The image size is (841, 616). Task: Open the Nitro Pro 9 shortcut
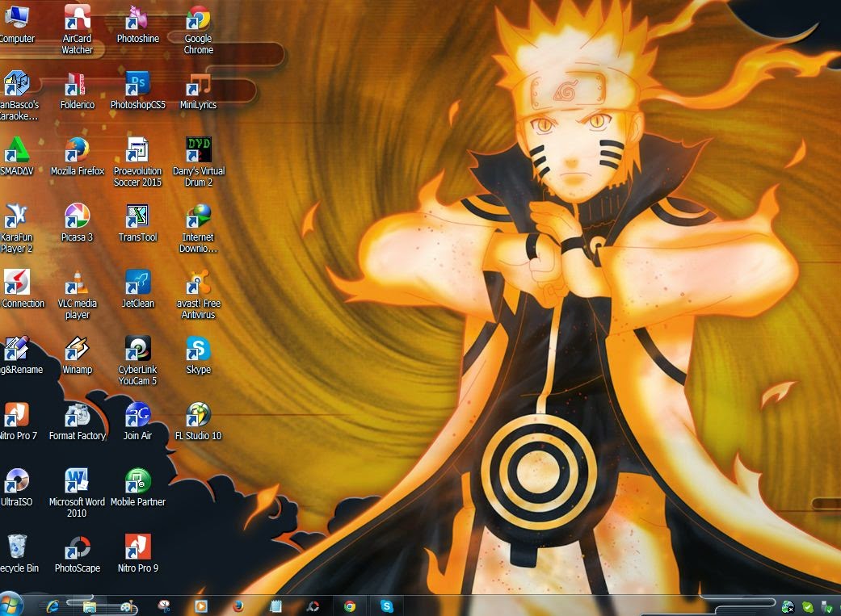[x=138, y=553]
